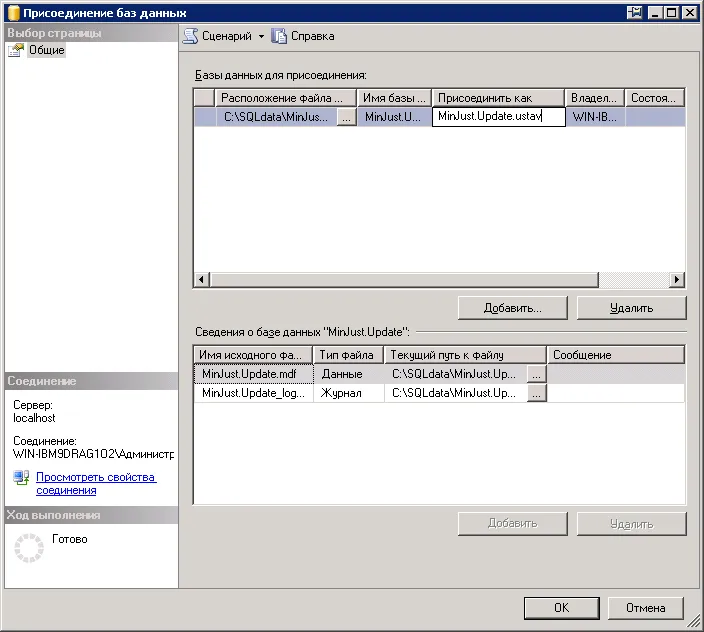Click the progress spinner icon
The image size is (704, 632).
(29, 548)
